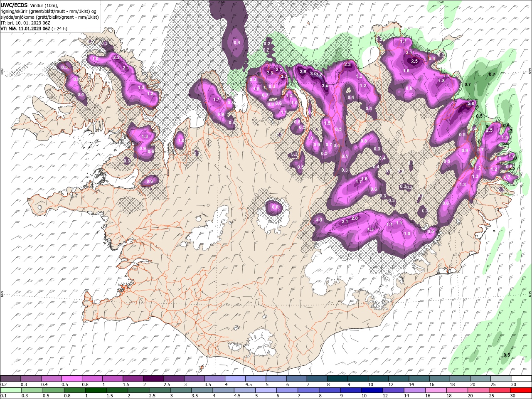The image size is (532, 399).
Task: Click the '2.0' snowfall value on the map
Action: click(355, 218)
